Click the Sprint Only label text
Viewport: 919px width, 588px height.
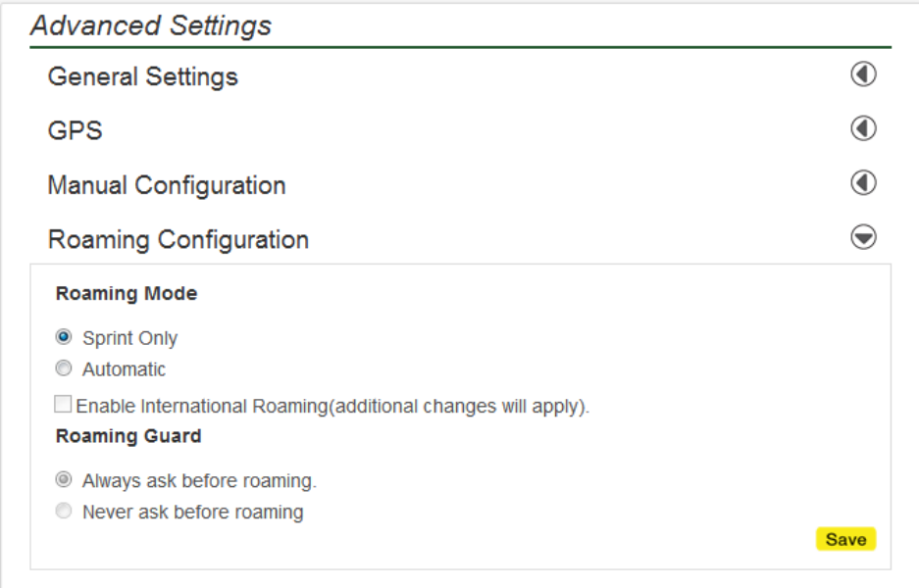click(x=129, y=338)
